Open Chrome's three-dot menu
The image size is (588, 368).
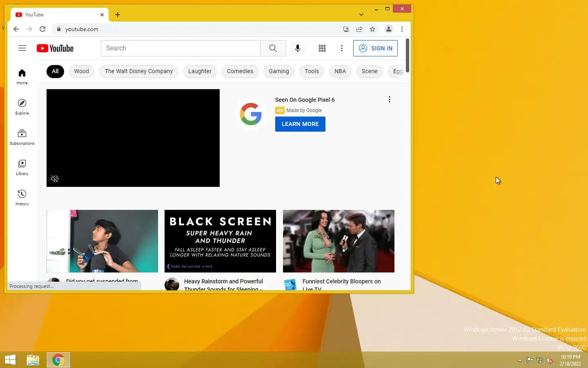402,29
